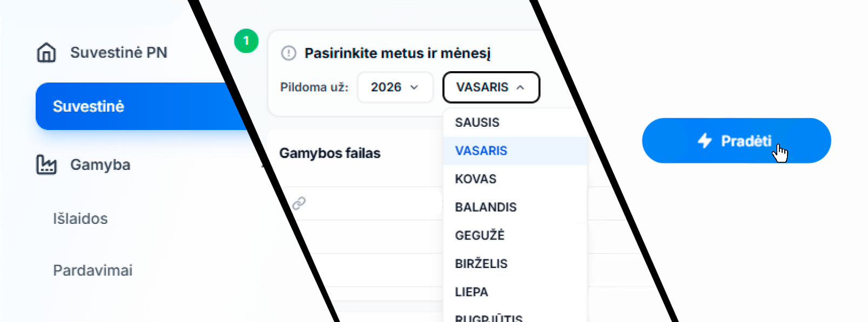Switch to the Suvestinė section
The height and width of the screenshot is (322, 868).
click(88, 106)
